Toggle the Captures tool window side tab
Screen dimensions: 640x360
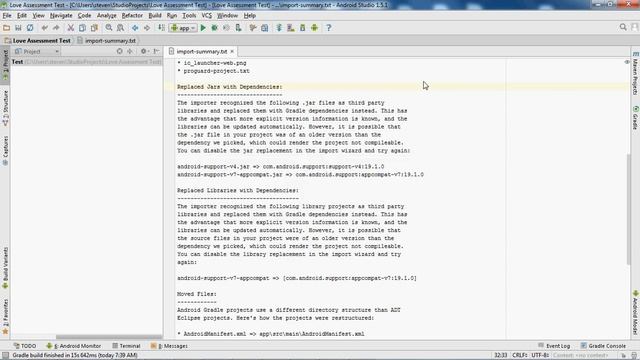click(5, 151)
